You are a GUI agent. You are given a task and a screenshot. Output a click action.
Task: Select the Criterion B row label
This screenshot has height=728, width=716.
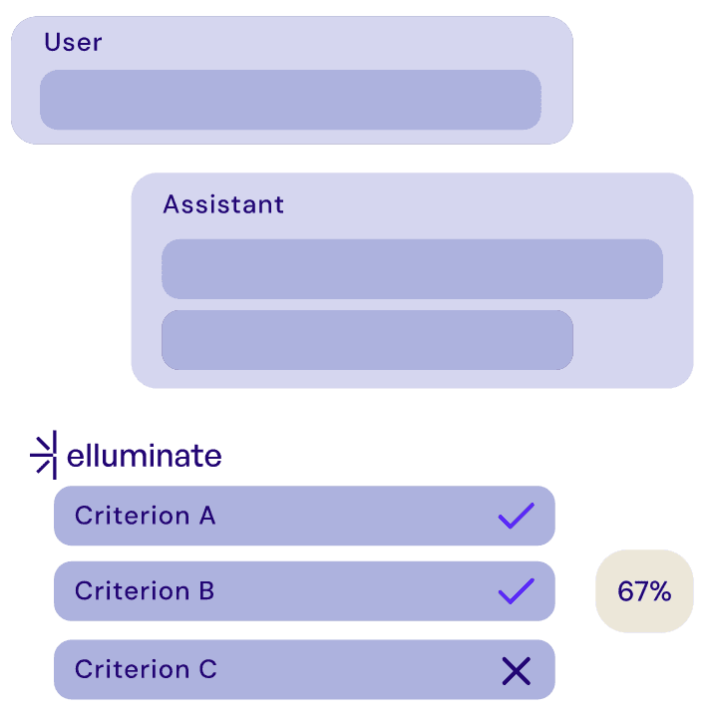coord(145,590)
